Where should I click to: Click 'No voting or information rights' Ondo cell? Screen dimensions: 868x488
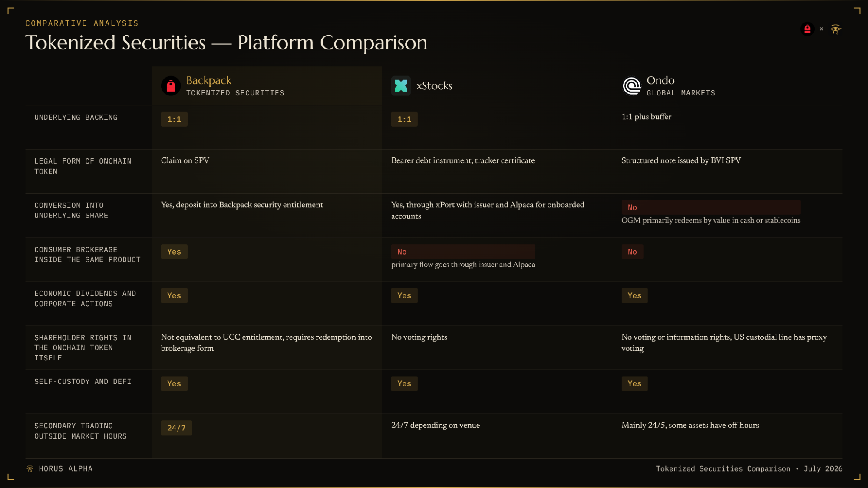coord(724,343)
